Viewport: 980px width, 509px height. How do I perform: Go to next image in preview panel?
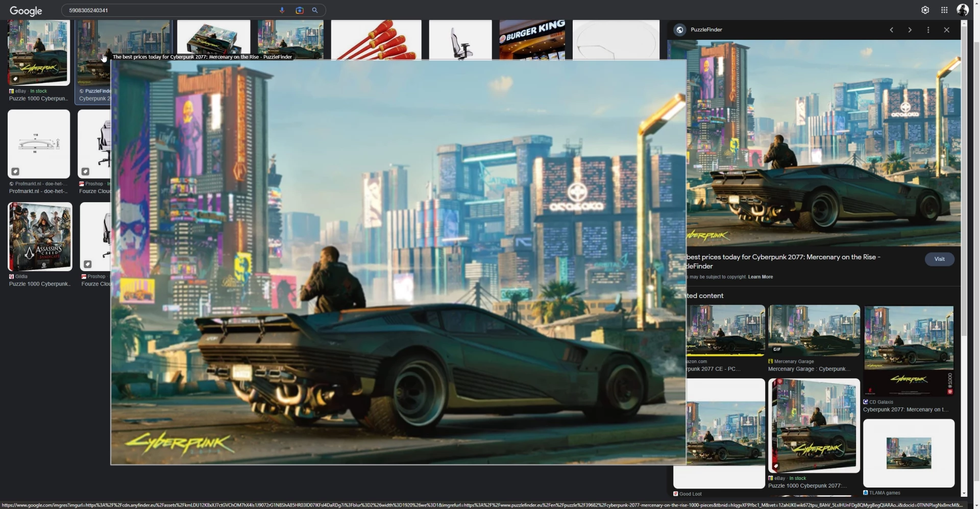tap(910, 30)
